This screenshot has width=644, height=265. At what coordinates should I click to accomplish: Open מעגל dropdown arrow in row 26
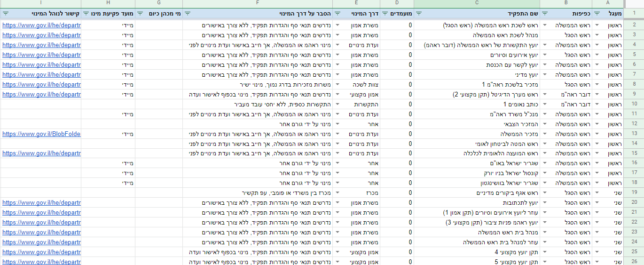pos(597,262)
